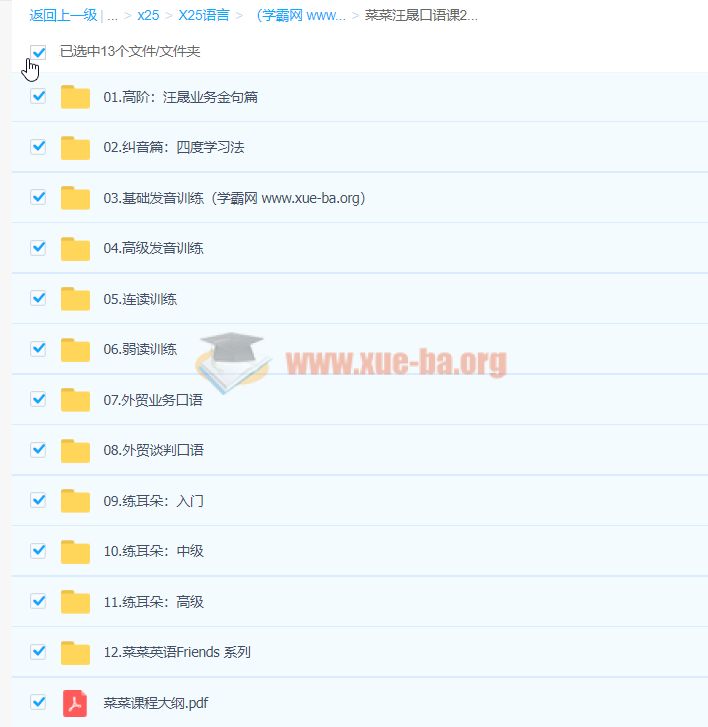
Task: Select folder icon for 07.外贸业务口语
Action: click(x=75, y=400)
